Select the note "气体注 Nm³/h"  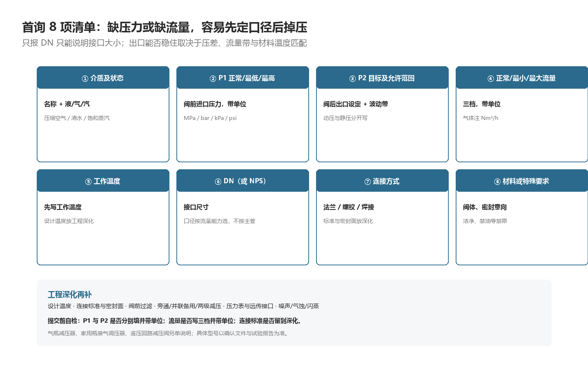[x=481, y=118]
